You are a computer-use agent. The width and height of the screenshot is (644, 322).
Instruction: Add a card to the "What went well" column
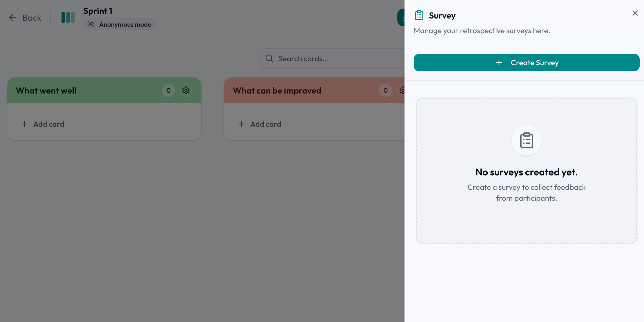[48, 124]
